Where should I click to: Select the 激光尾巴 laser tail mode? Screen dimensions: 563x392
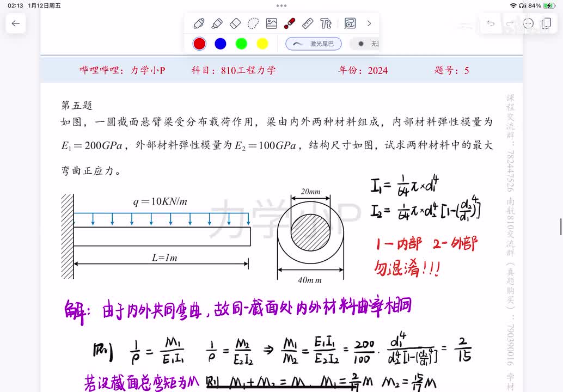(314, 44)
